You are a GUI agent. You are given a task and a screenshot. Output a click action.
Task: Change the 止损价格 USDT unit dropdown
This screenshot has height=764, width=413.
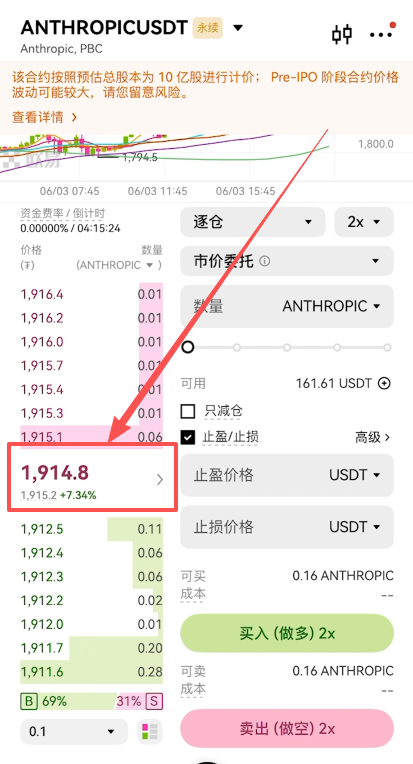[x=355, y=527]
